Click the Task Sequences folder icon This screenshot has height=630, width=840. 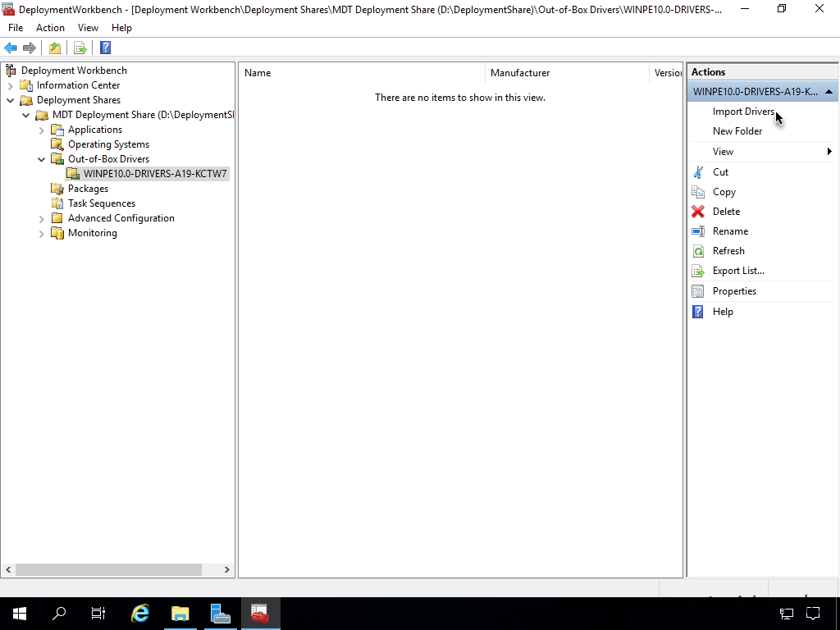(x=57, y=203)
